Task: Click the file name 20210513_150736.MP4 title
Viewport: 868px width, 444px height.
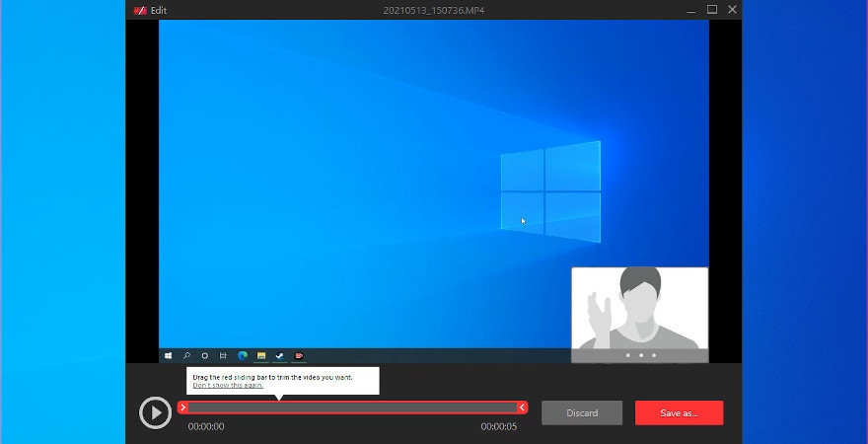Action: [434, 10]
